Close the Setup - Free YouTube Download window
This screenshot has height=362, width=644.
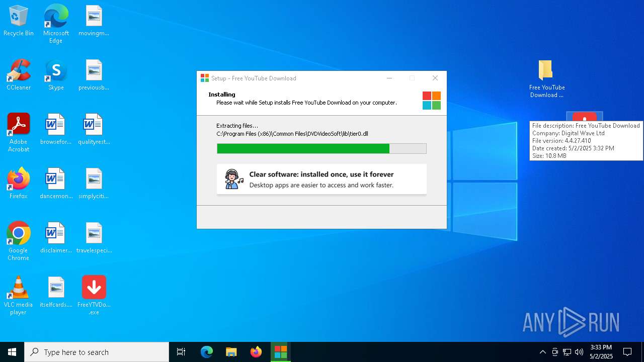(435, 78)
